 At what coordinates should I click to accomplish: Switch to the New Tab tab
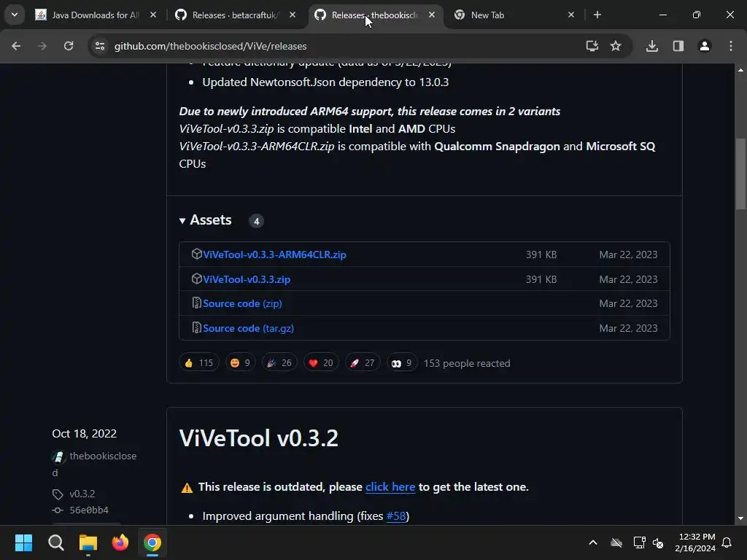coord(514,15)
